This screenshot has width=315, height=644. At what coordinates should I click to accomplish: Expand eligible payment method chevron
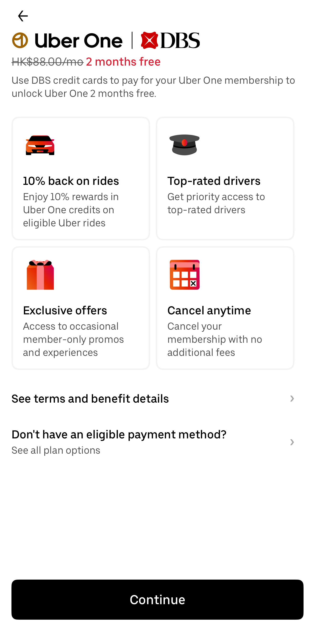click(292, 442)
